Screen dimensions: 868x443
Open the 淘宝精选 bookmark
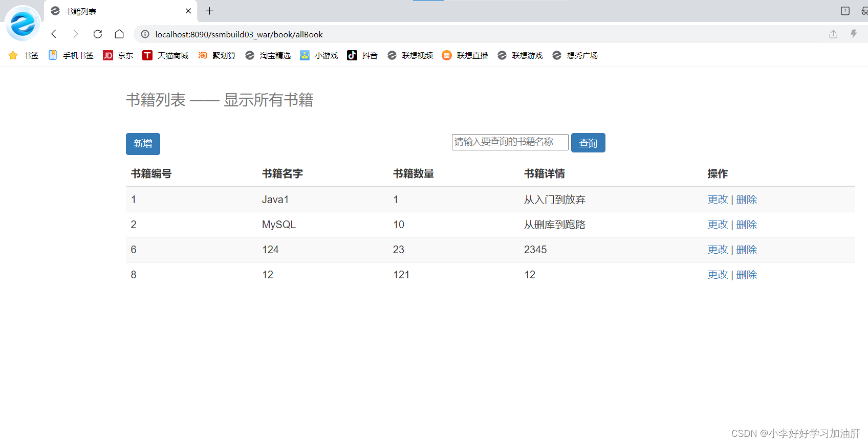click(x=268, y=55)
